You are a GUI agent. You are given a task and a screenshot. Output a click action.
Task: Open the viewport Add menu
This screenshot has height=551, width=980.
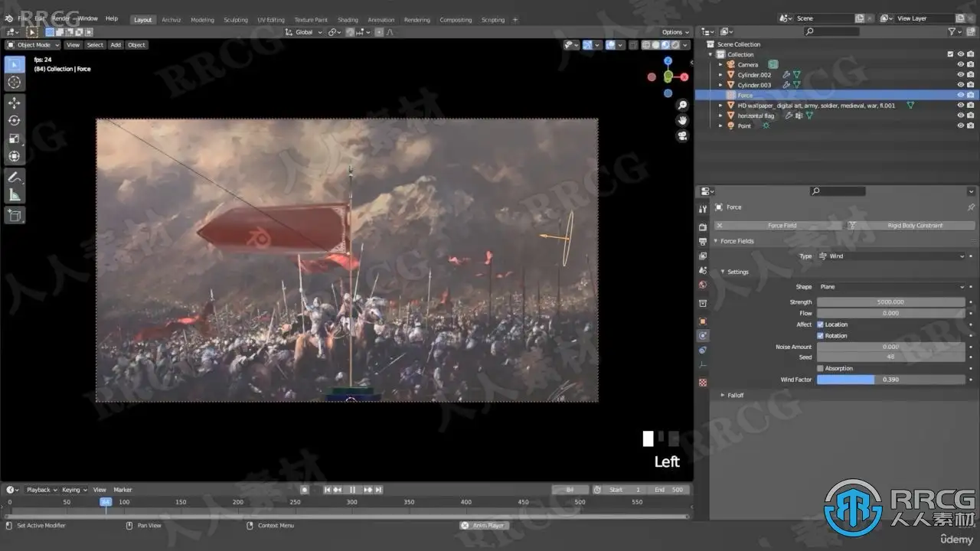click(116, 45)
